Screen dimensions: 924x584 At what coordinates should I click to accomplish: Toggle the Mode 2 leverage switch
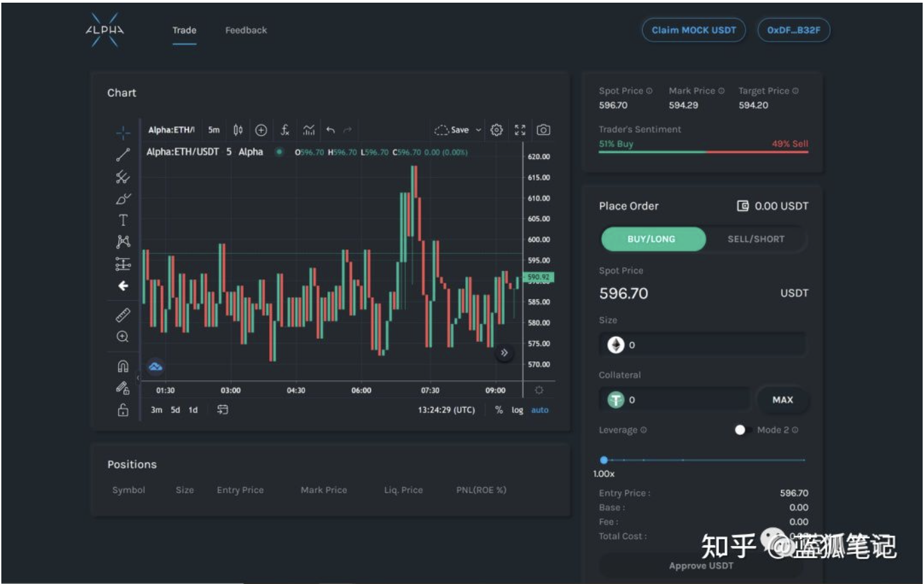[743, 430]
